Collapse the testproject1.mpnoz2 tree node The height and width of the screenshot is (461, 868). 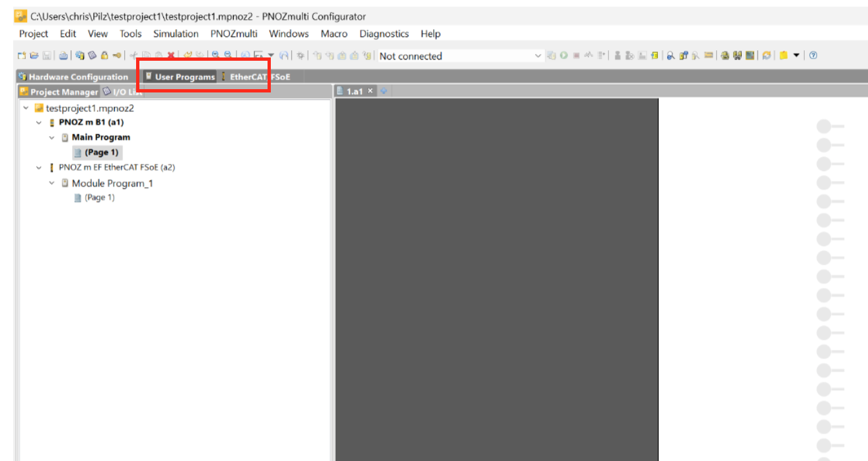26,108
